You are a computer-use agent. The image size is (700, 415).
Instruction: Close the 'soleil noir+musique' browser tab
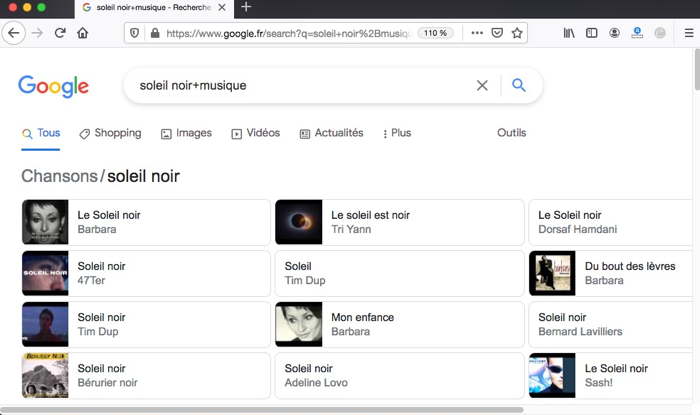222,8
